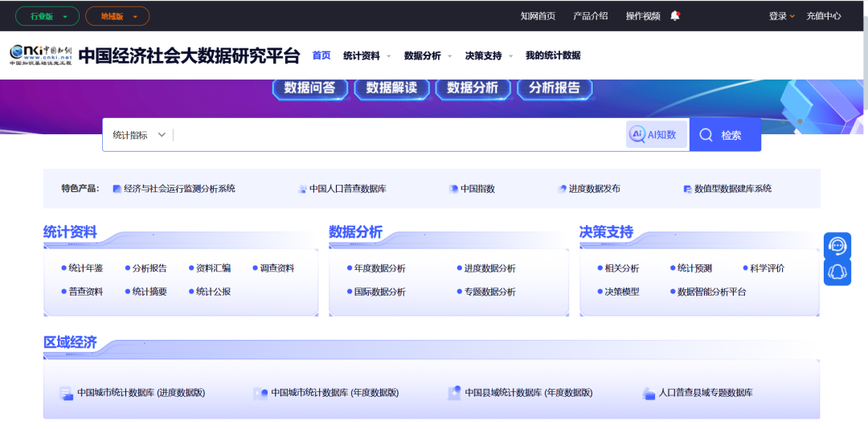The image size is (868, 429).
Task: Switch to the 分析报告 tab
Action: pyautogui.click(x=554, y=88)
